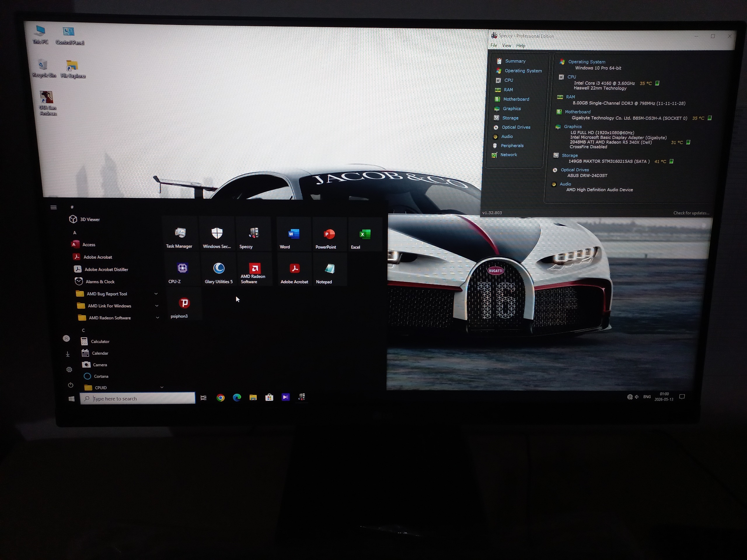Click the Check for updates link
Viewport: 747px width, 560px height.
coord(691,213)
